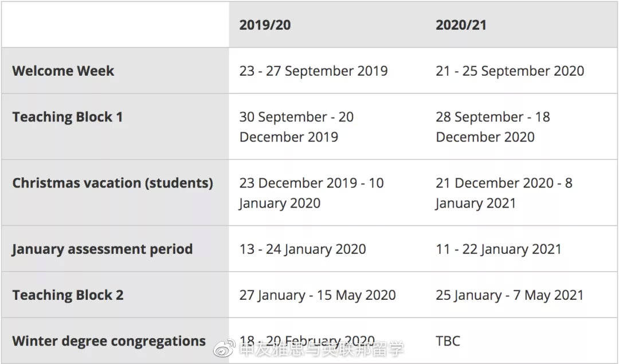Click the 25 January - 7 May 2021 cell
The image size is (619, 364).
[509, 295]
